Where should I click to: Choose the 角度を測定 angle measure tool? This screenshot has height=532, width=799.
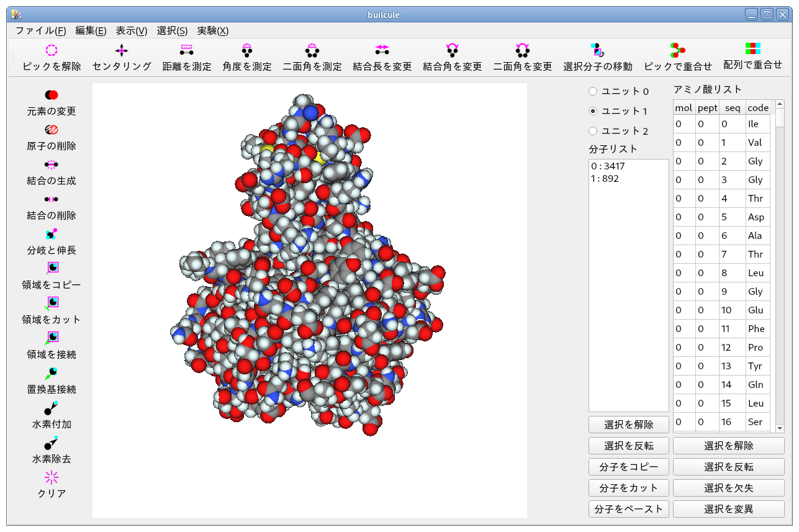click(247, 51)
